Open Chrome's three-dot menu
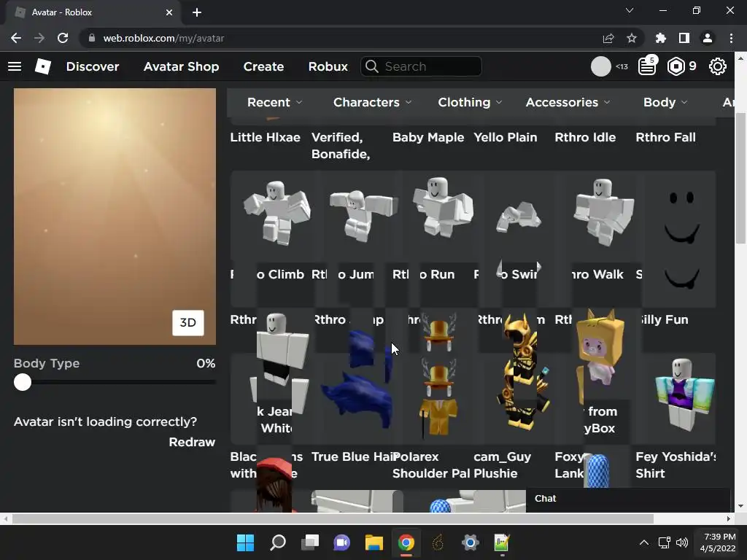747x560 pixels. pos(731,38)
